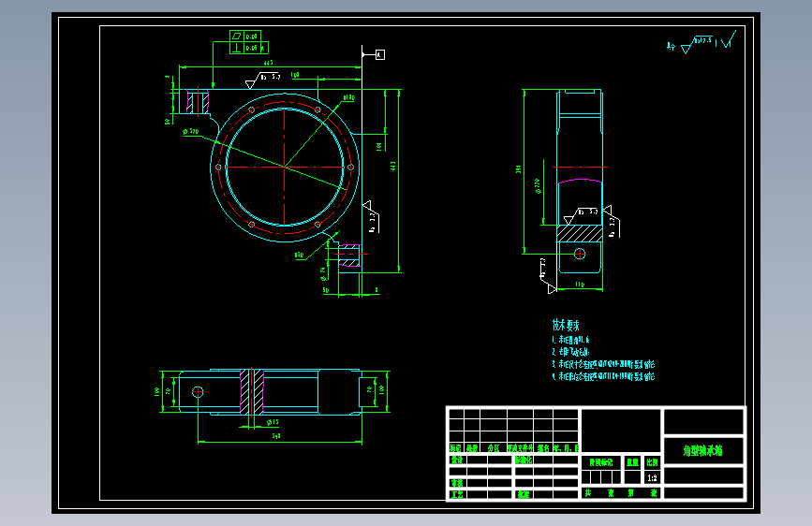Click the perpendicularity tolerance symbol
The height and width of the screenshot is (526, 812).
[237, 48]
